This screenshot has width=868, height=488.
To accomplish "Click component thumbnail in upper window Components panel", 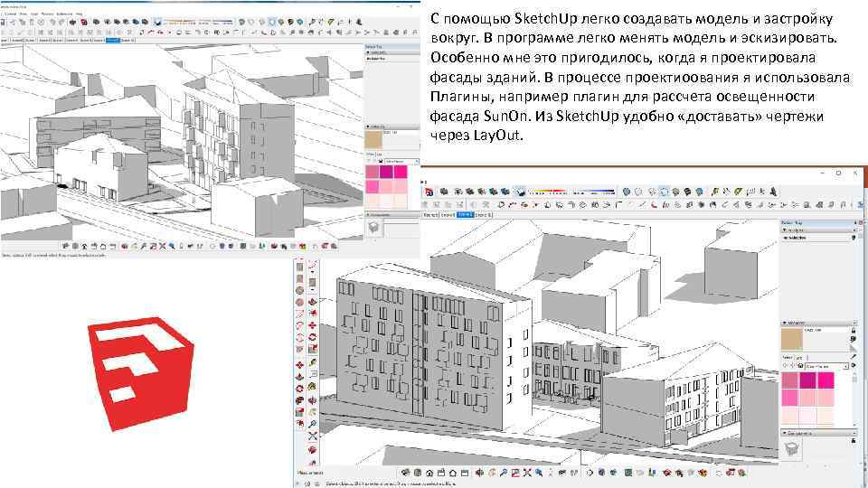I will point(374,228).
